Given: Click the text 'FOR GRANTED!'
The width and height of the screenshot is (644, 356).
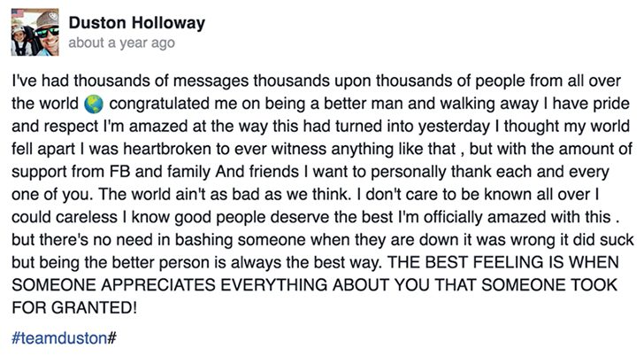Looking at the screenshot, I should pos(74,307).
